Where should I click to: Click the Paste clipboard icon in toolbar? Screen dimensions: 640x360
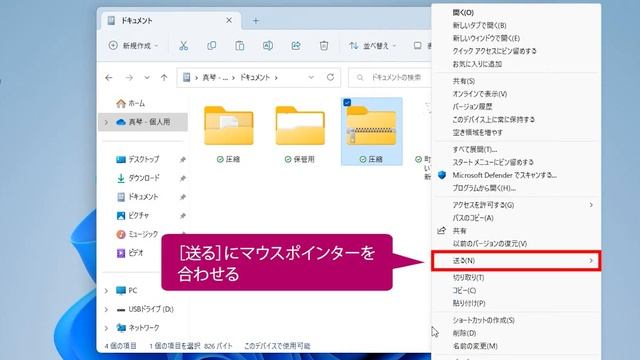point(240,46)
